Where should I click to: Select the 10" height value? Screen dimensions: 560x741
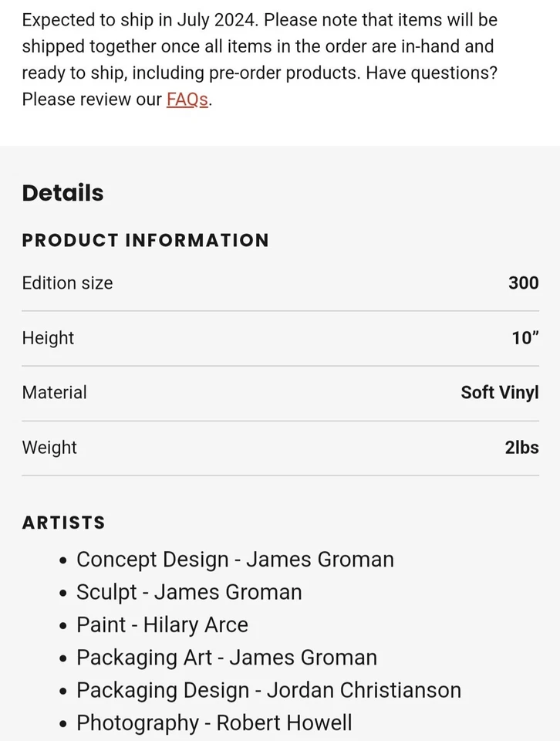coord(525,338)
